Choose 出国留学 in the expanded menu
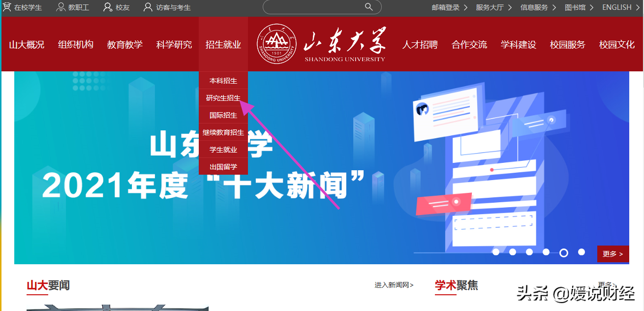The width and height of the screenshot is (644, 311). pos(222,166)
